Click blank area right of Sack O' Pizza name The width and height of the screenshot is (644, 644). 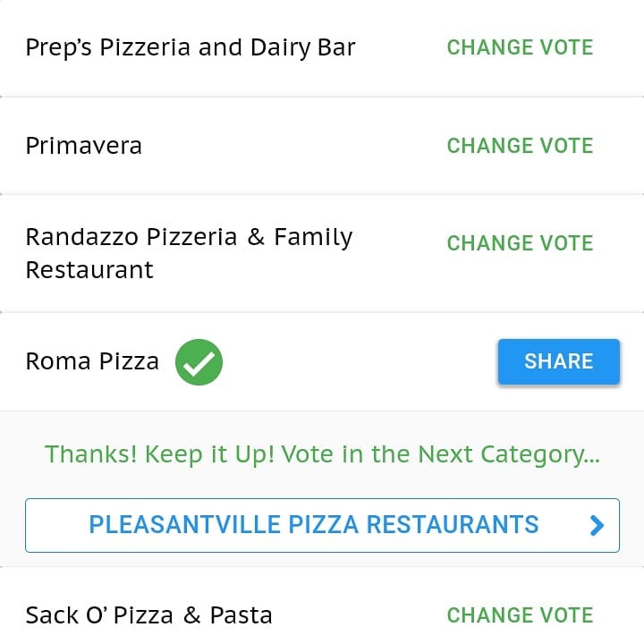pyautogui.click(x=360, y=615)
